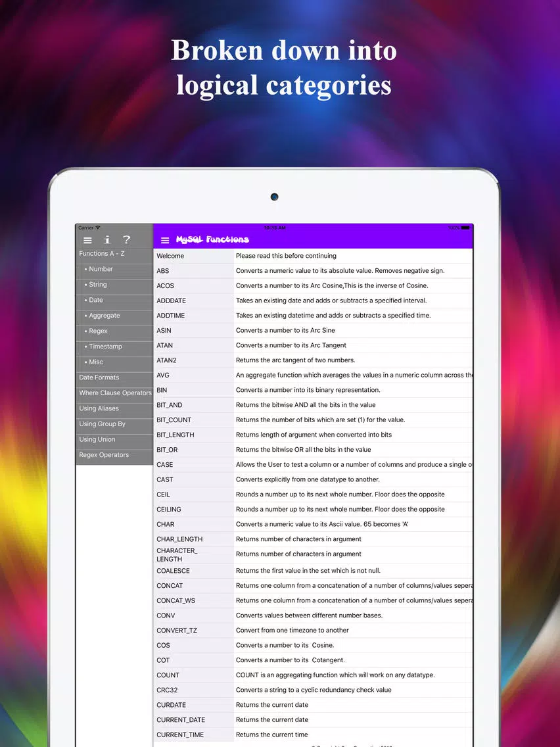The width and height of the screenshot is (560, 747).
Task: Click 'Convert from one timezone to another' text
Action: (292, 630)
